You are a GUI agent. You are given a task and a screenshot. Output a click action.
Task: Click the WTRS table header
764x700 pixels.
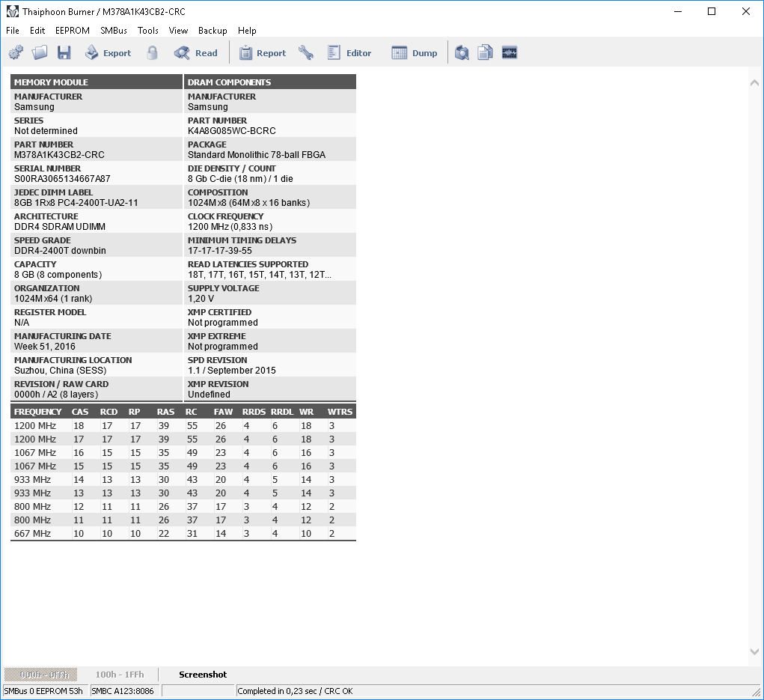point(340,412)
